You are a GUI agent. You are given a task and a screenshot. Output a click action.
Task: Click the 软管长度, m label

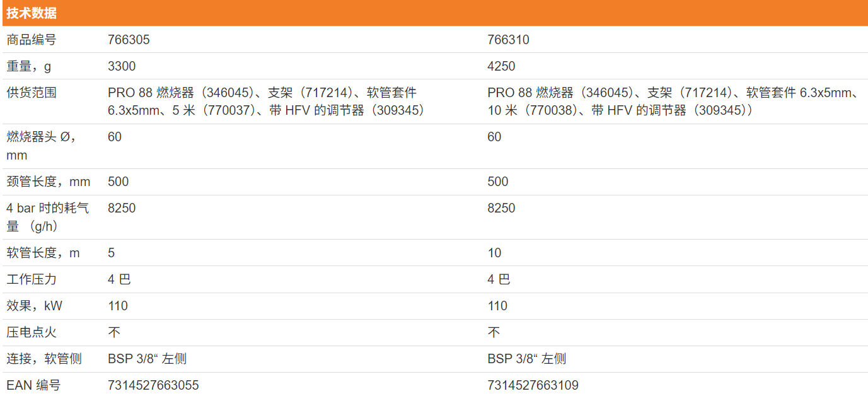coord(43,253)
